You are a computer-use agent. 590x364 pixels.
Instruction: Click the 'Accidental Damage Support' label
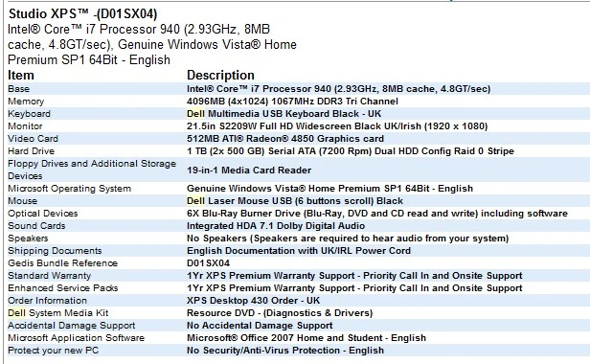pos(72,326)
